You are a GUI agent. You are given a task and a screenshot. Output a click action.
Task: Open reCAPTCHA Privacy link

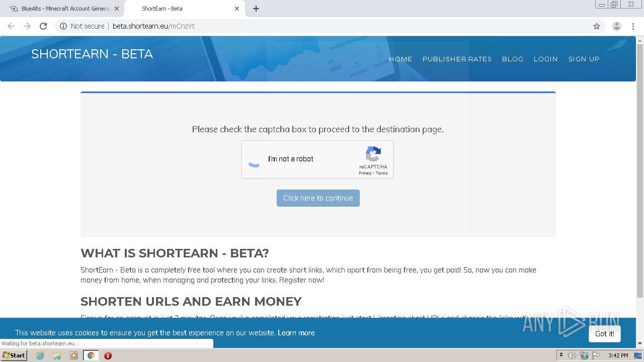[x=365, y=173]
